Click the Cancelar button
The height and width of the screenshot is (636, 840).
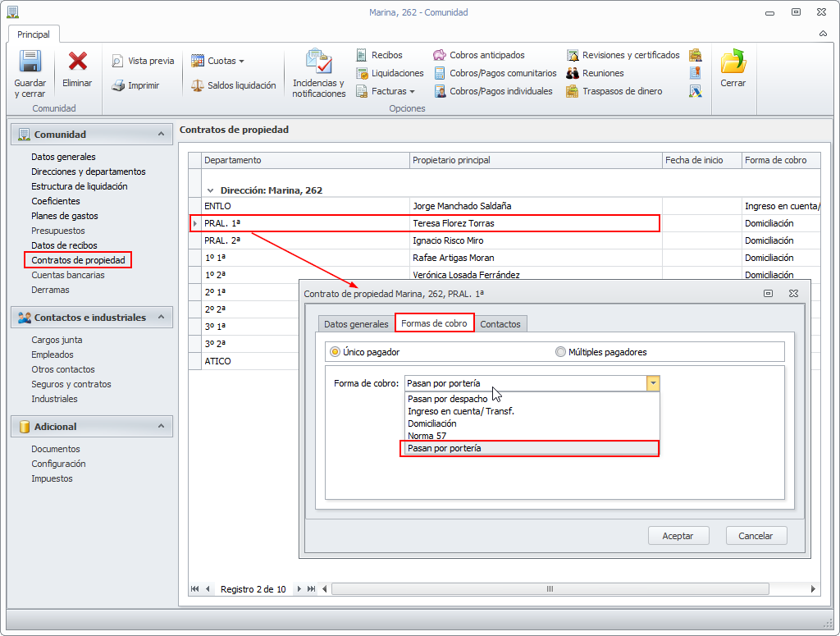point(756,536)
